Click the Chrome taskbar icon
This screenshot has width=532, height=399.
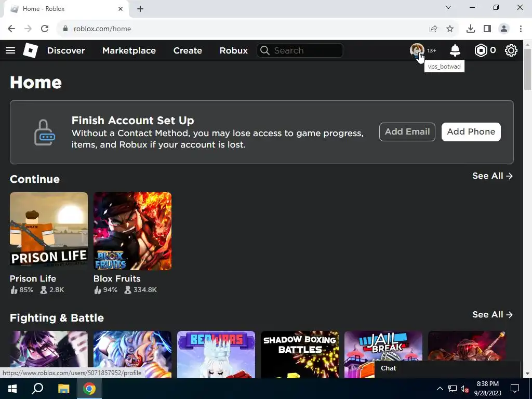tap(89, 389)
